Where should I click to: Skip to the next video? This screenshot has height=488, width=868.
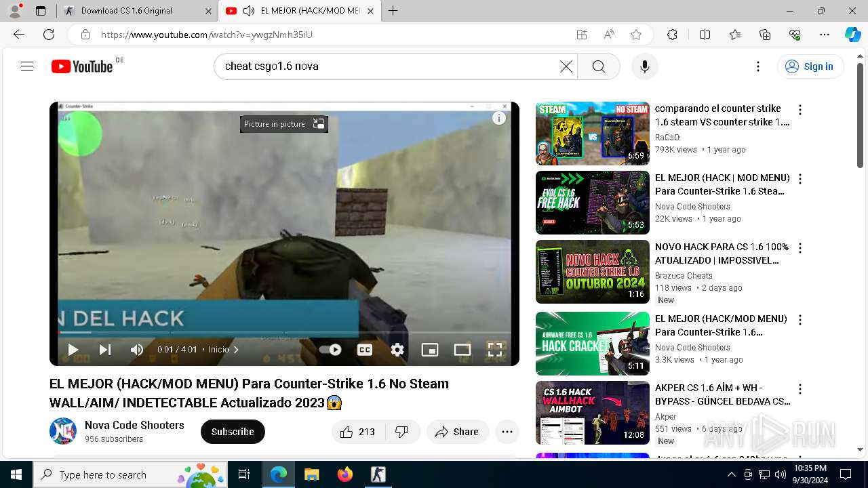tap(104, 350)
